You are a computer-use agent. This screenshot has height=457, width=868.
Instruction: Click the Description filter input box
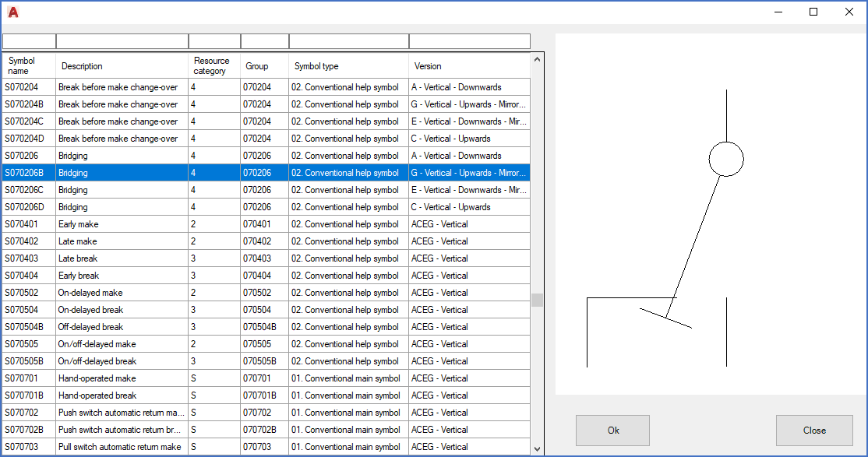click(x=122, y=41)
